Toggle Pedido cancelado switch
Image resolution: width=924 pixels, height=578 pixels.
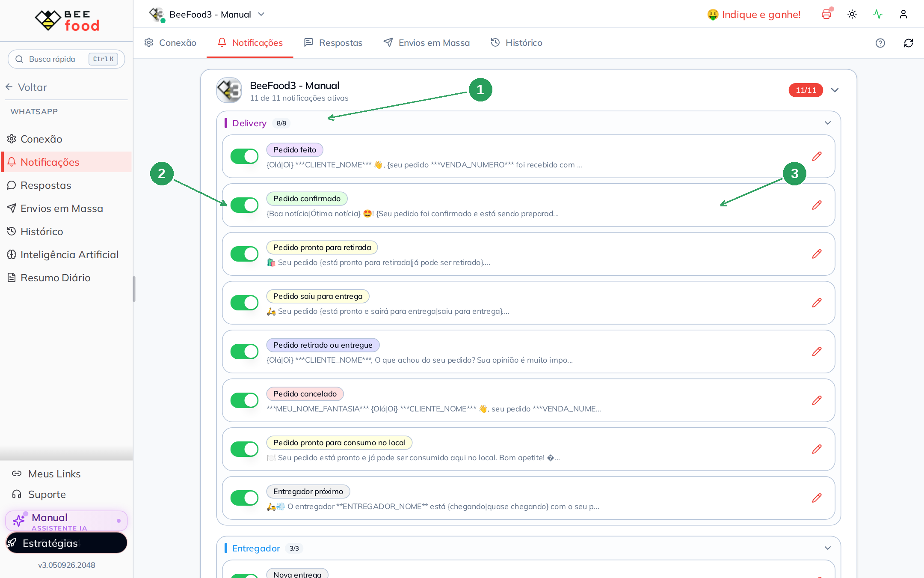[244, 400]
